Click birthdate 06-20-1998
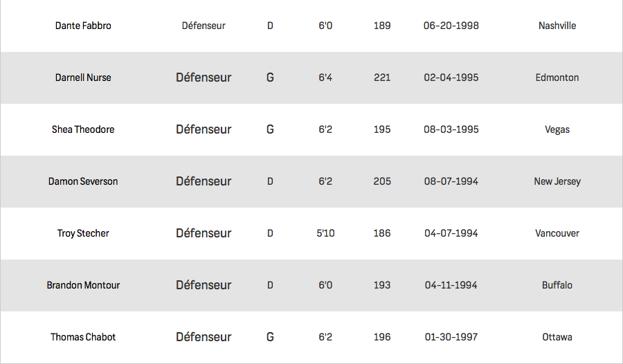This screenshot has height=364, width=623. pyautogui.click(x=451, y=26)
